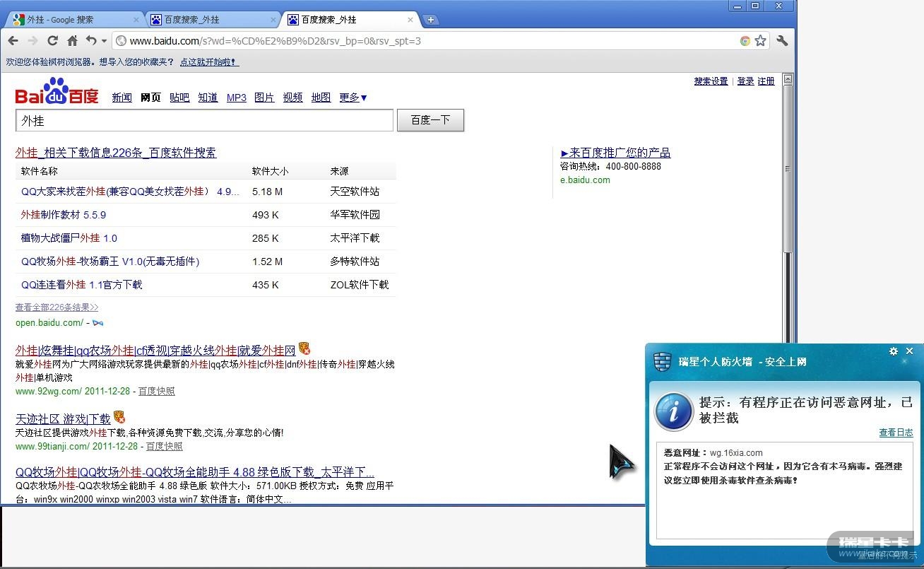Click the 点这就开始啦 import bookmarks link
Screen dimensions: 924x569
210,62
